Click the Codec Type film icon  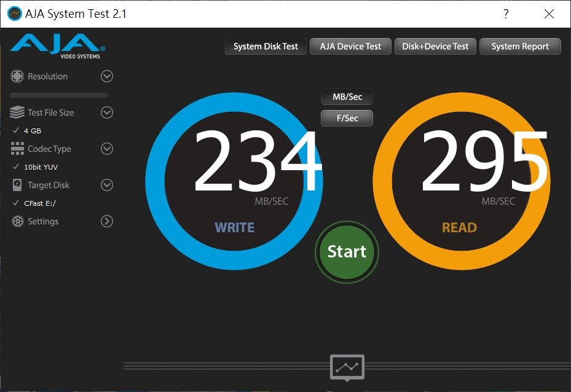pyautogui.click(x=17, y=149)
